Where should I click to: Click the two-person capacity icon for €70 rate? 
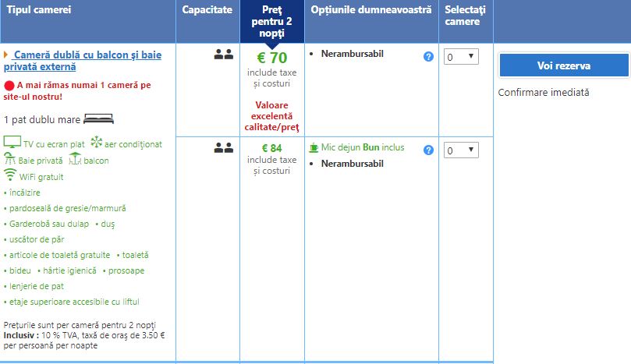(x=224, y=55)
